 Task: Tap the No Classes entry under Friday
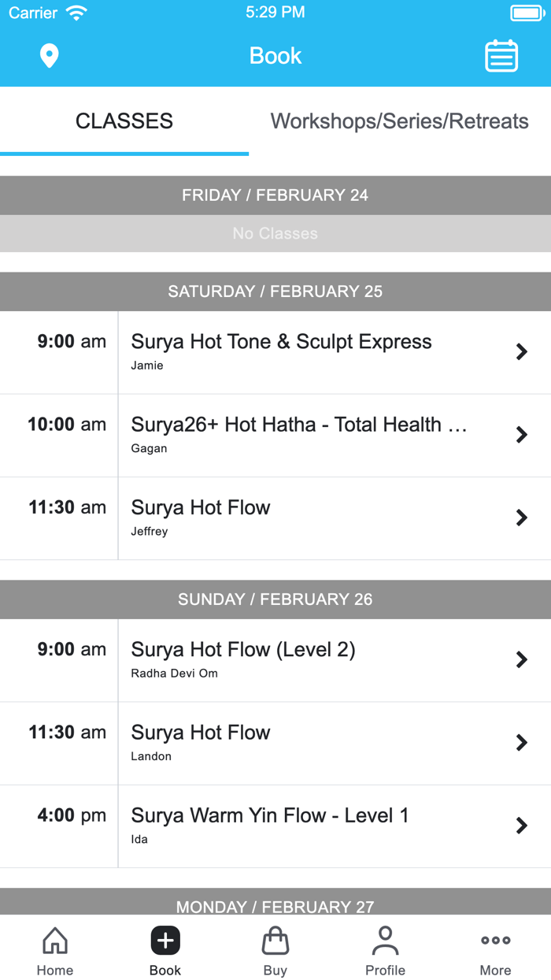pyautogui.click(x=275, y=234)
